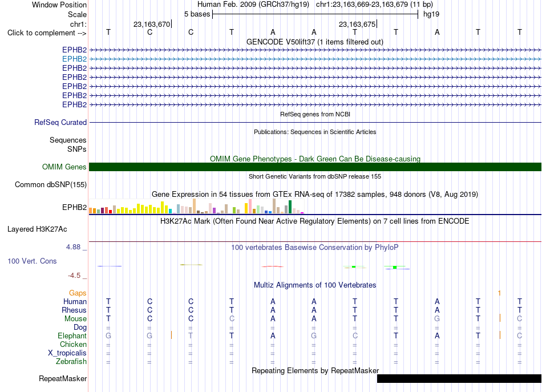The width and height of the screenshot is (542, 392).
Task: Click the RepeatMasker track label
Action: click(x=63, y=378)
